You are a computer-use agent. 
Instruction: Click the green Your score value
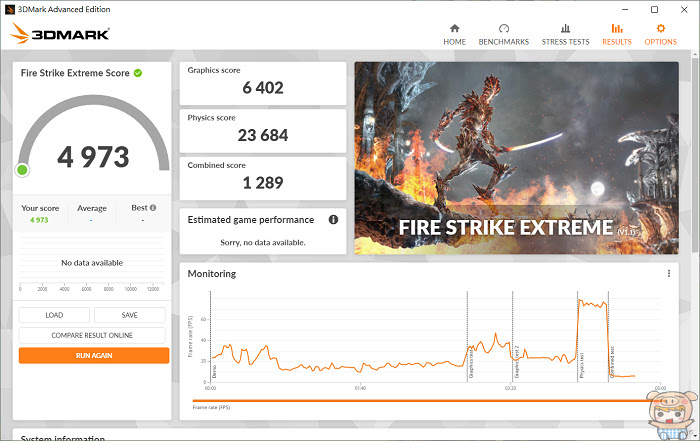tap(39, 220)
